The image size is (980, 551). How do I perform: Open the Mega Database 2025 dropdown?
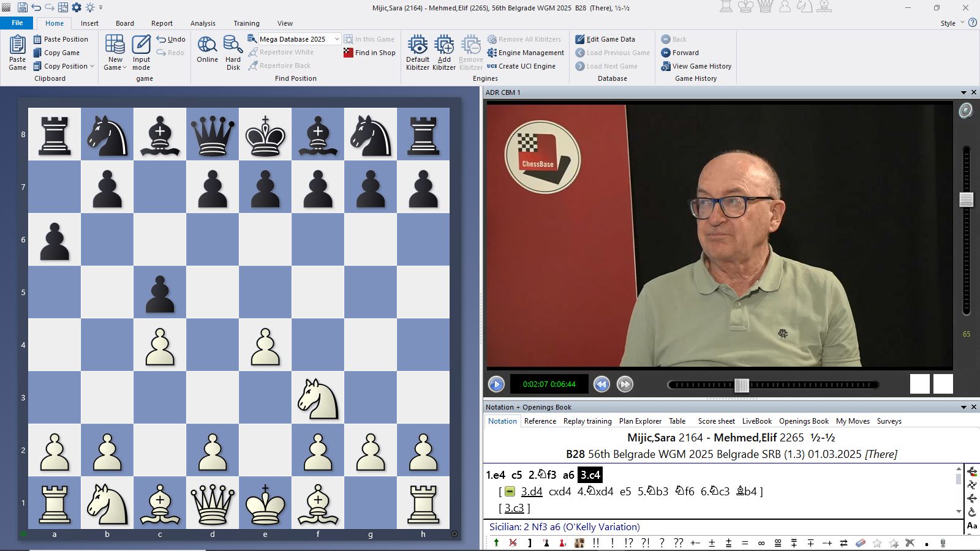336,39
